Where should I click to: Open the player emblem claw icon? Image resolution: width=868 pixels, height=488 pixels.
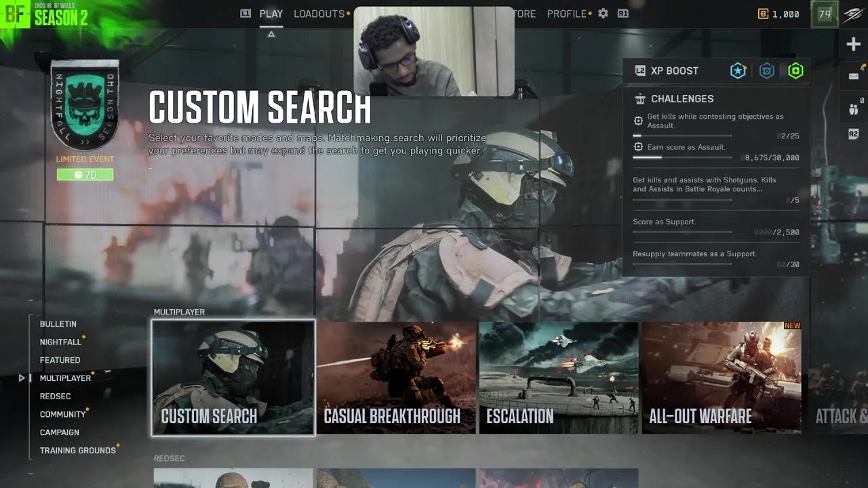853,14
